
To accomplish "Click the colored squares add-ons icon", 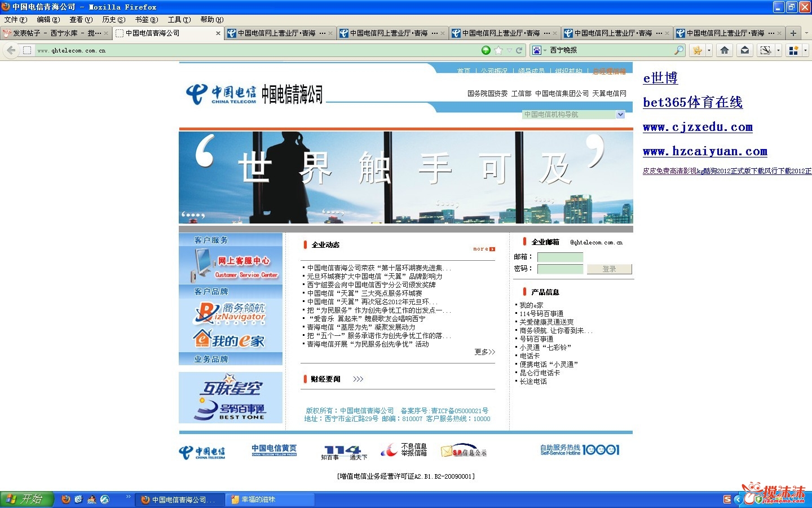I will coord(793,50).
